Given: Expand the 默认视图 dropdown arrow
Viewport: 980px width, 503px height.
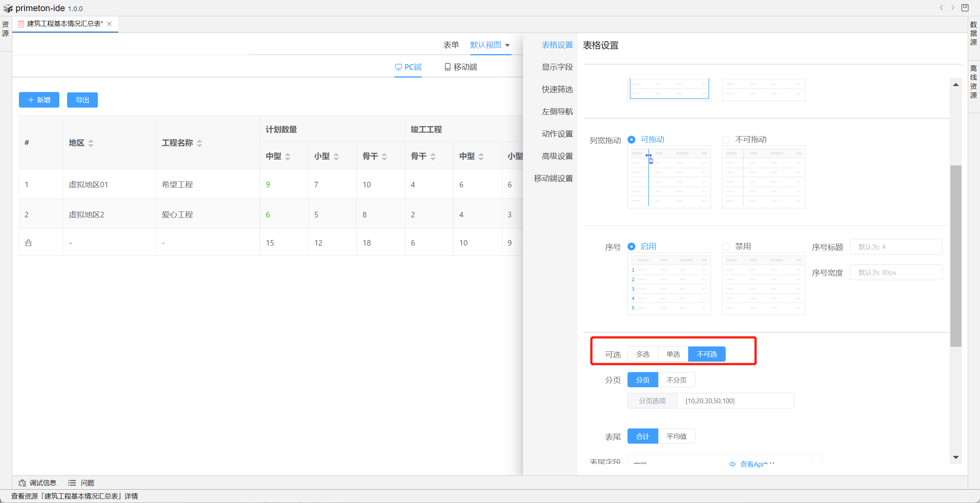Looking at the screenshot, I should [x=507, y=45].
